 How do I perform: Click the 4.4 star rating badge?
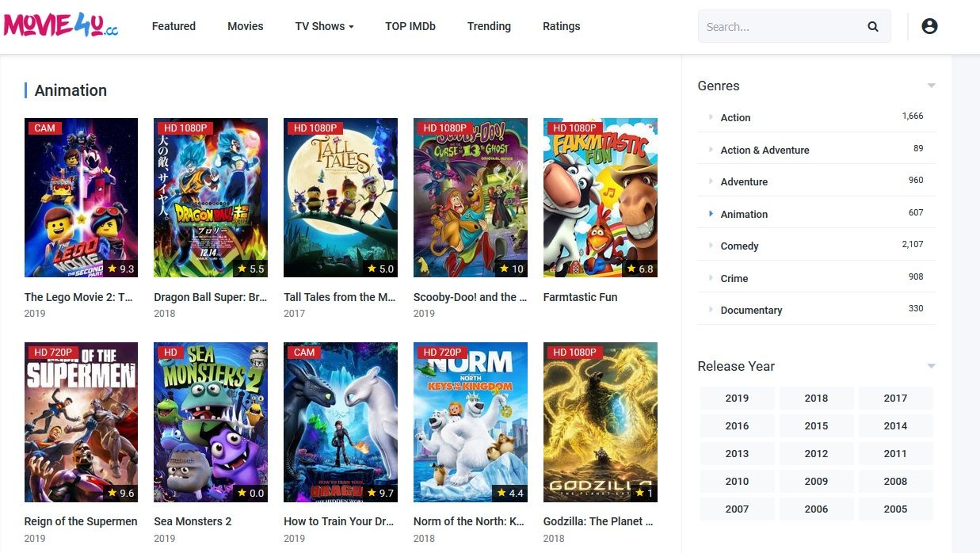click(x=510, y=493)
